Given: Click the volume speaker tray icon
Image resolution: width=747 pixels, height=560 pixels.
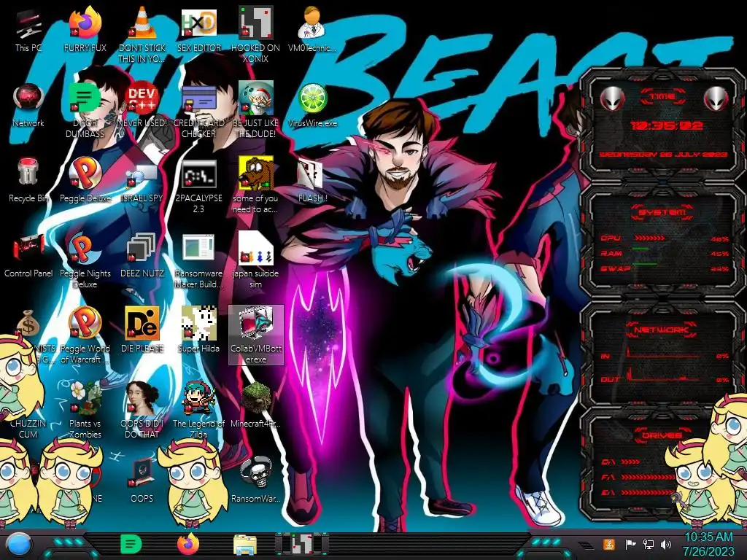Looking at the screenshot, I should (666, 544).
